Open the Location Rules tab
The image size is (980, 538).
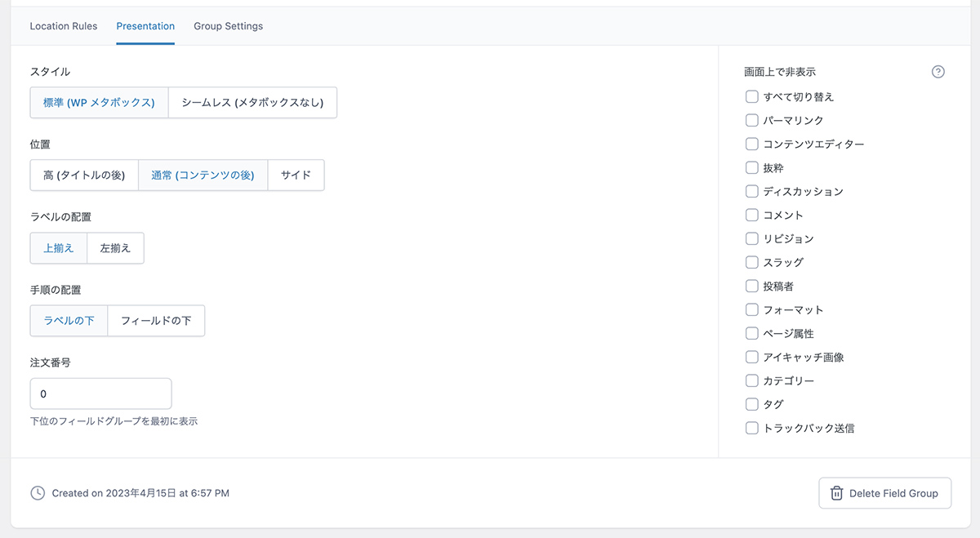(x=64, y=26)
